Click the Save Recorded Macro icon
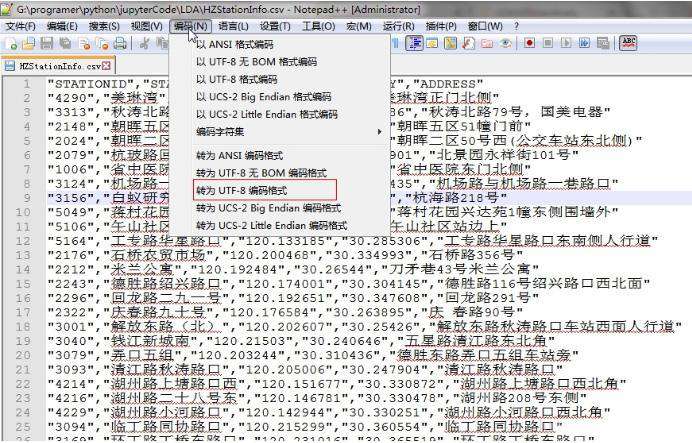Viewport: 692px width, 443px height. (x=603, y=43)
